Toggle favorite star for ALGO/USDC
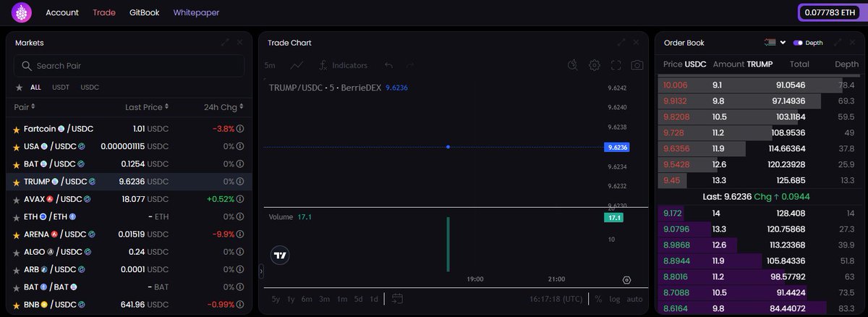Viewport: 868px width, 317px height. [x=17, y=252]
